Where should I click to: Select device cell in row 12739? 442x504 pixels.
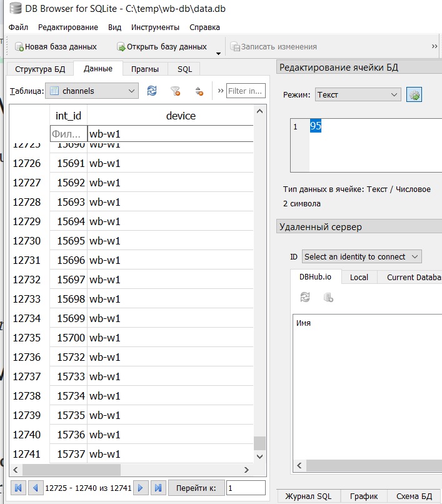click(171, 415)
